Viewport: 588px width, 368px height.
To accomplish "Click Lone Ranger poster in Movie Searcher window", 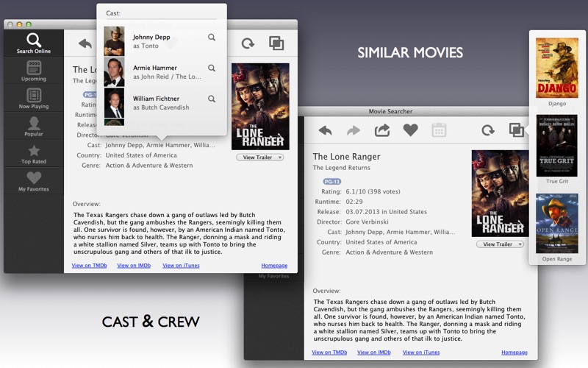I will pyautogui.click(x=501, y=194).
